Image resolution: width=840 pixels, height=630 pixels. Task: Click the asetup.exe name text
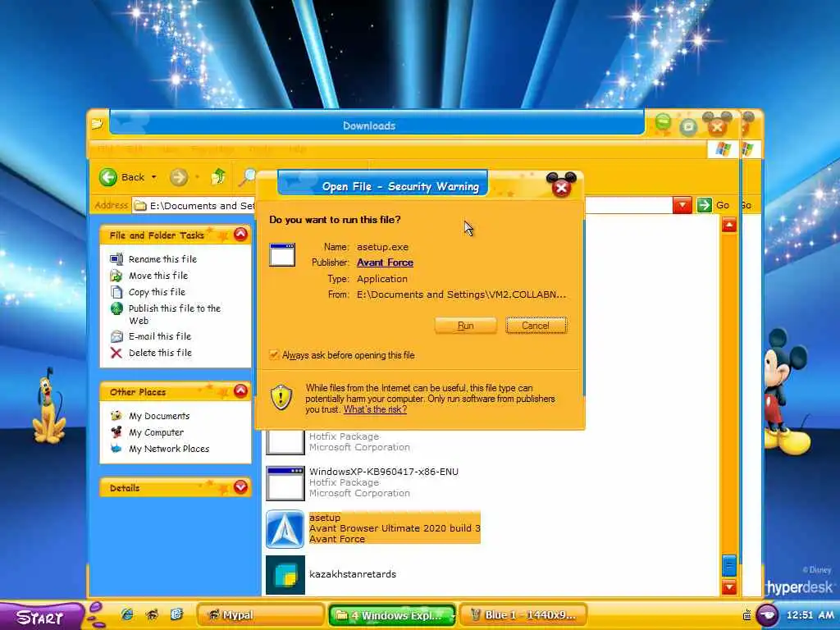382,247
